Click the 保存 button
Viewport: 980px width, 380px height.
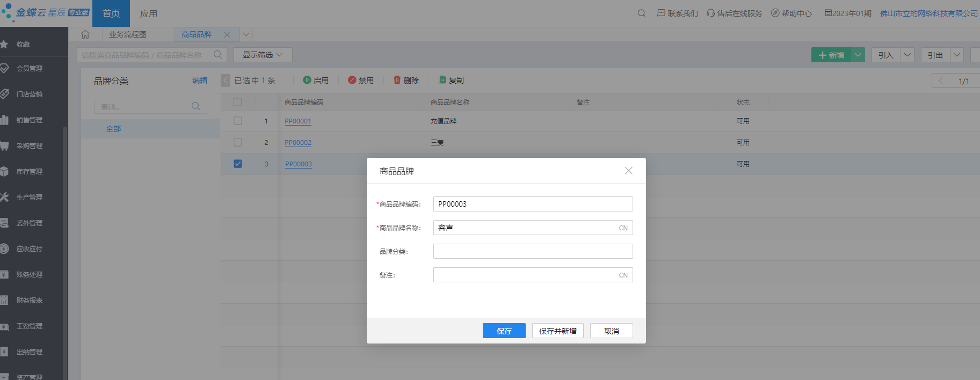(504, 331)
